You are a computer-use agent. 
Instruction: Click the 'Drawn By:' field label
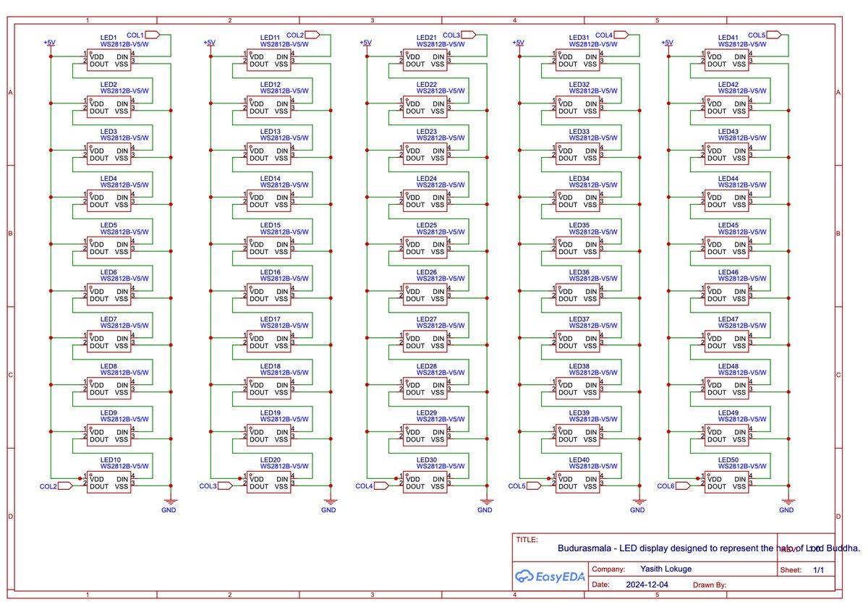tap(710, 584)
